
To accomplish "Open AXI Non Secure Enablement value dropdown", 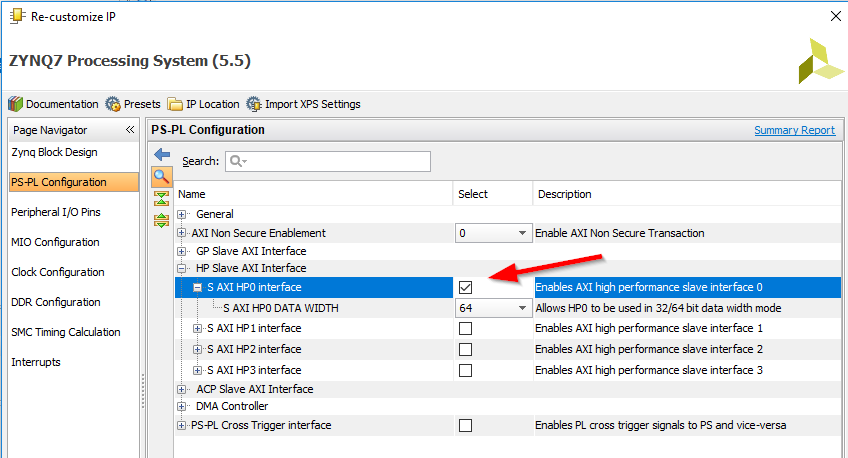I will click(522, 233).
